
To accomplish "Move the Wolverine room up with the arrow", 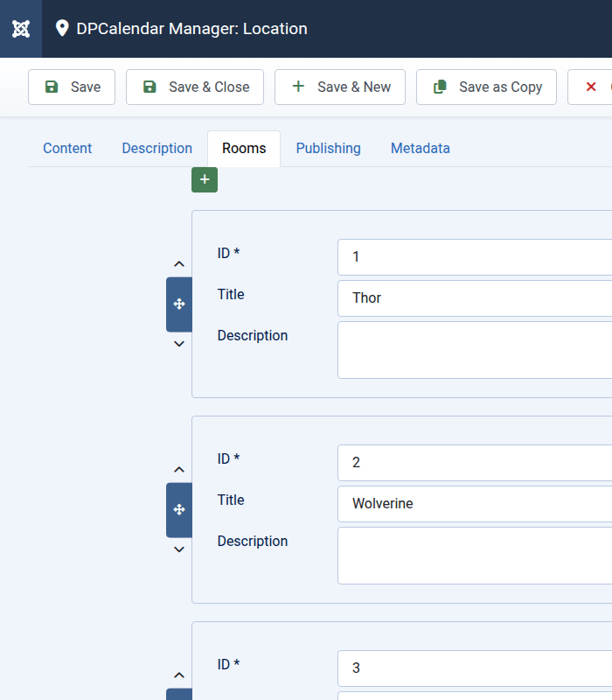I will [x=179, y=470].
